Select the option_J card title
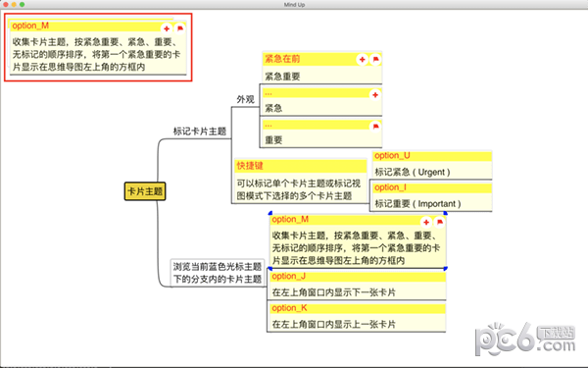Viewport: 588px width, 368px height. click(289, 276)
